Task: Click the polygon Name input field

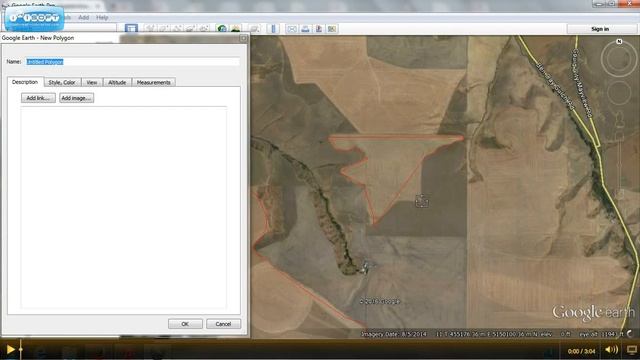Action: (133, 62)
